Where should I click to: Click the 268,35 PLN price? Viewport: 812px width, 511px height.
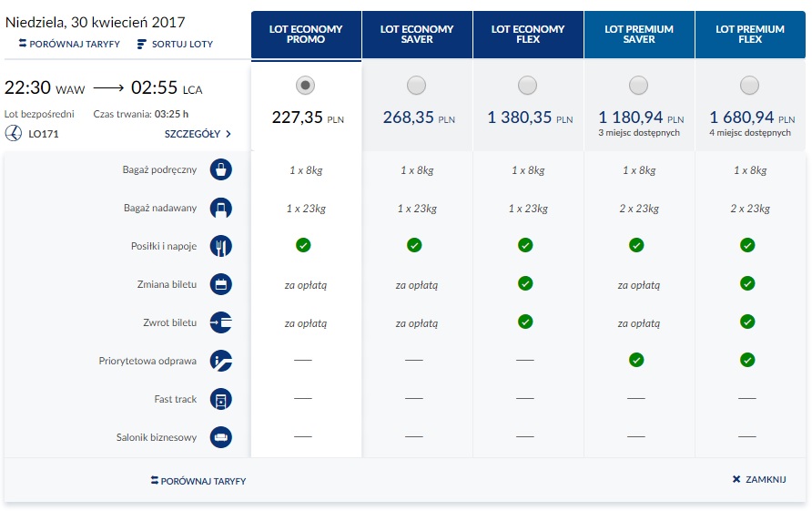click(419, 118)
